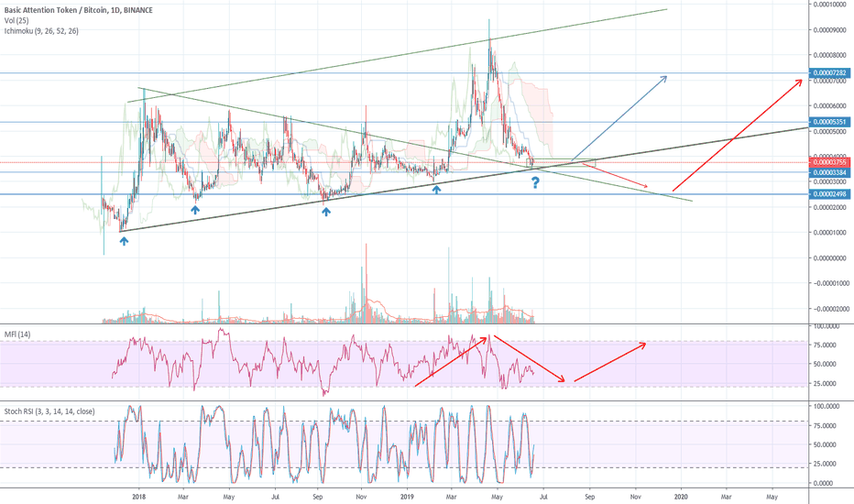Click the MFI pane 50.0000 scale value
The width and height of the screenshot is (854, 504).
click(825, 364)
